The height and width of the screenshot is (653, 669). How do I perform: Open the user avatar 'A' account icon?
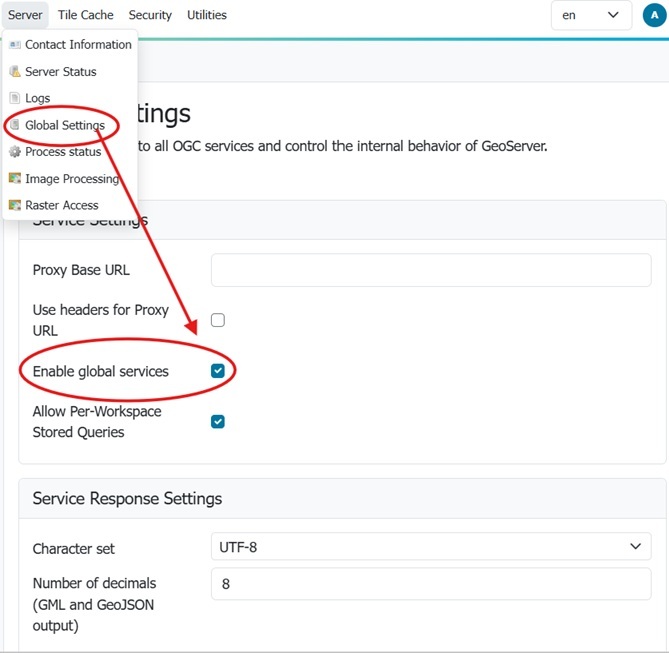(651, 15)
